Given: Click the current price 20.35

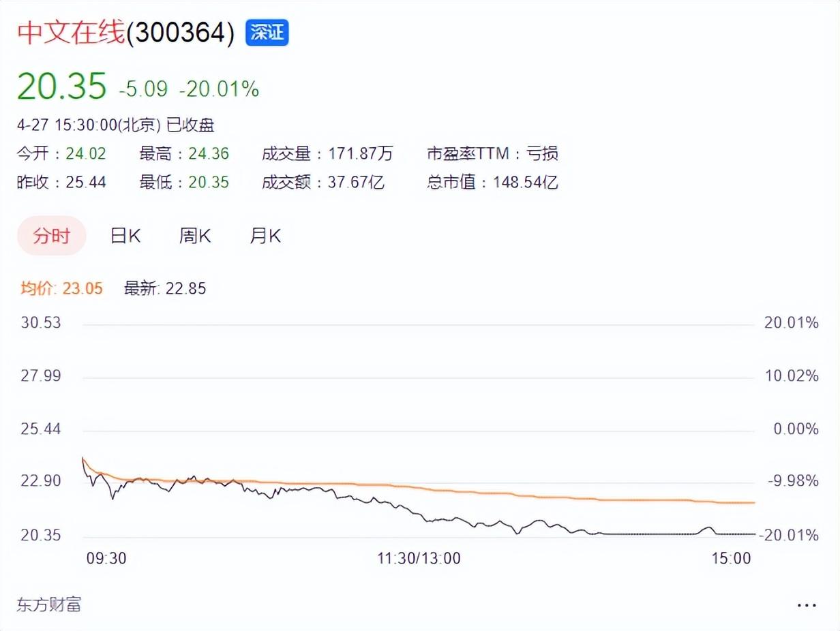Looking at the screenshot, I should (62, 87).
